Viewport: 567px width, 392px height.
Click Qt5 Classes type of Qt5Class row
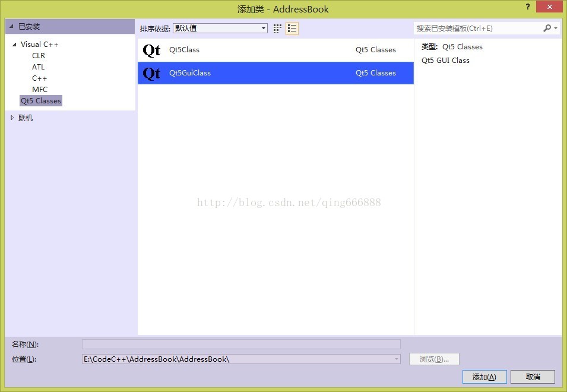pos(376,50)
